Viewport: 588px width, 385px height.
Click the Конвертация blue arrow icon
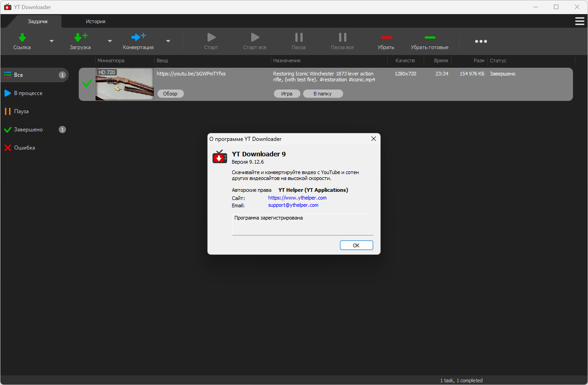138,37
